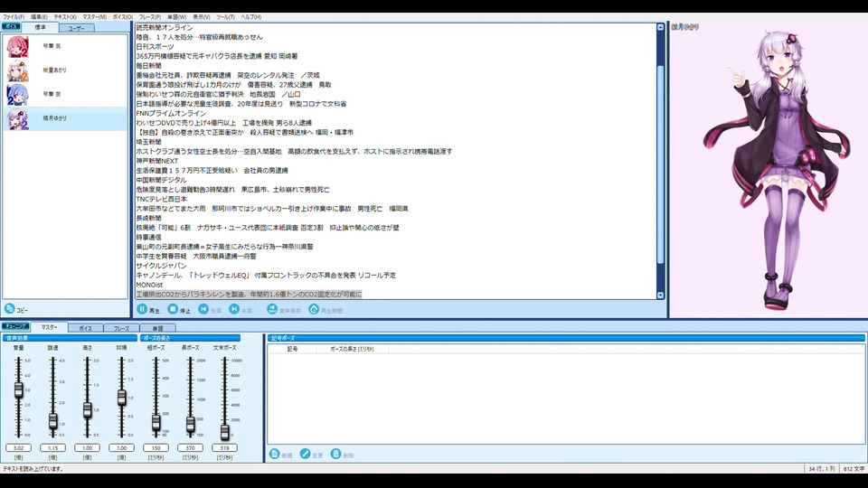Image resolution: width=868 pixels, height=488 pixels.
Task: Click the 停止 stop icon
Action: 173,309
